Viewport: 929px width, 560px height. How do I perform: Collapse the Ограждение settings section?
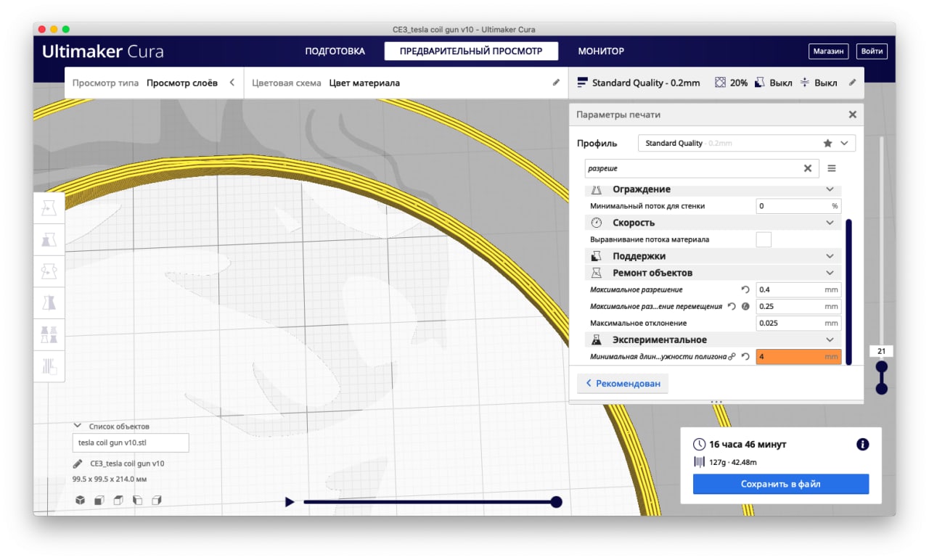(x=830, y=189)
